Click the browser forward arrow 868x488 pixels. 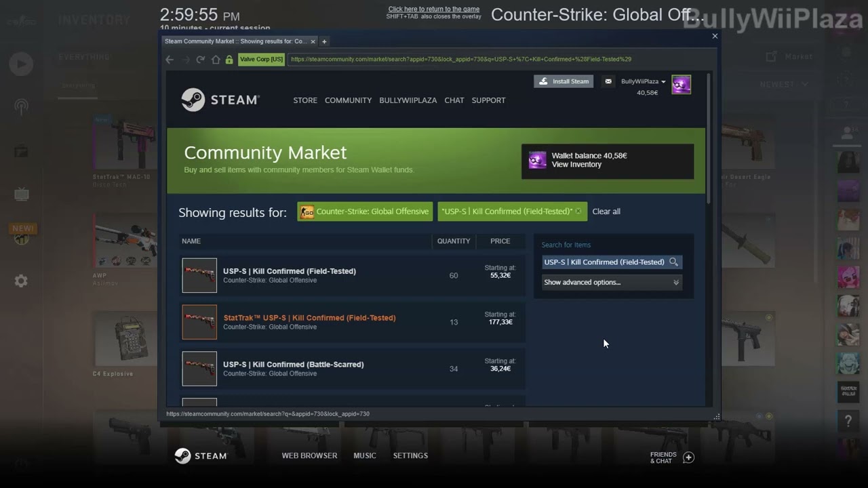pos(185,60)
